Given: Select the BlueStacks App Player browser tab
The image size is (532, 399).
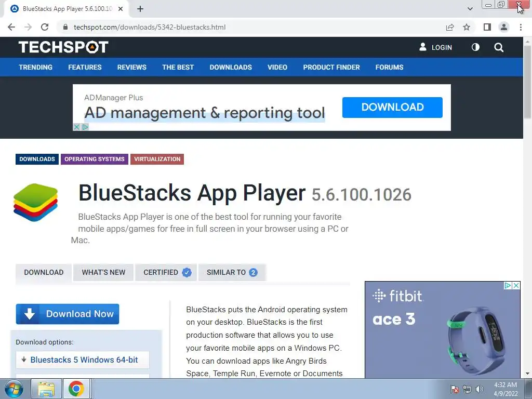Looking at the screenshot, I should pos(66,9).
